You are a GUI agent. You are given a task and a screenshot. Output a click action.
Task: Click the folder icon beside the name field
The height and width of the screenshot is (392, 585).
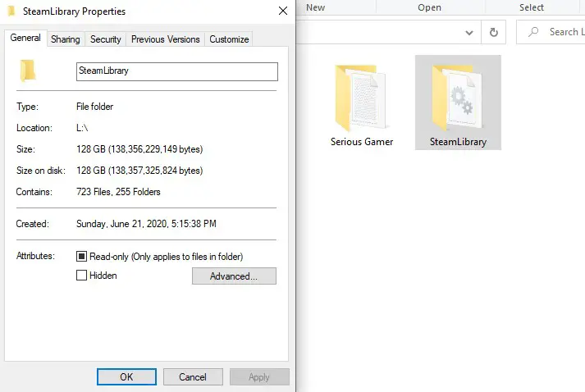point(28,71)
